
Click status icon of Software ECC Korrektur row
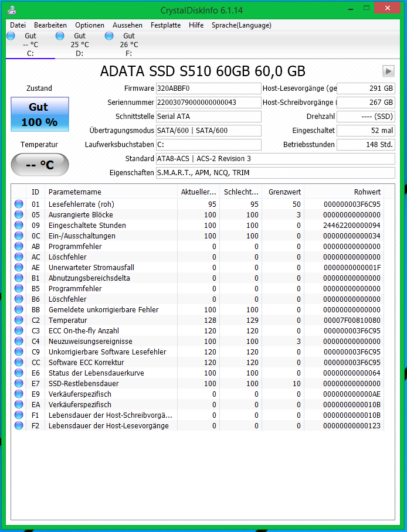tap(19, 362)
